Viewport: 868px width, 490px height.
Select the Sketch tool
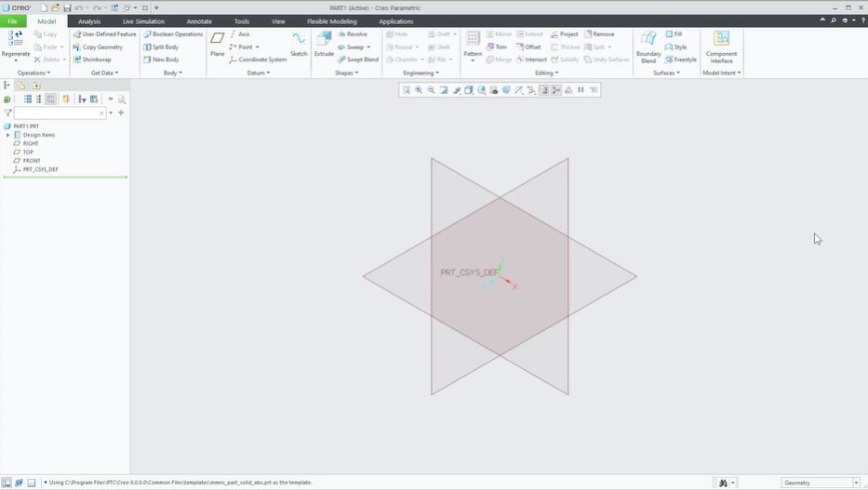pyautogui.click(x=299, y=45)
